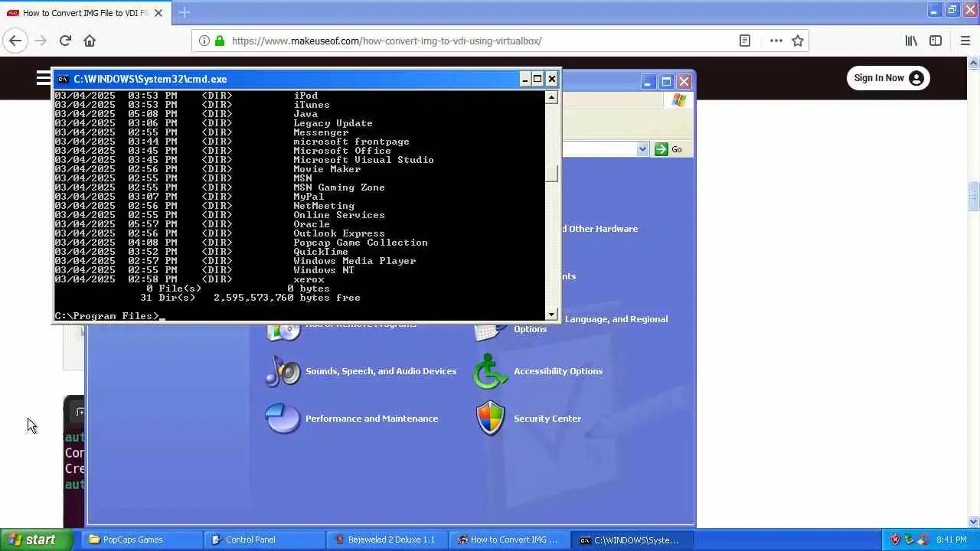Open a new browser tab
This screenshot has width=980, height=551.
click(x=185, y=12)
